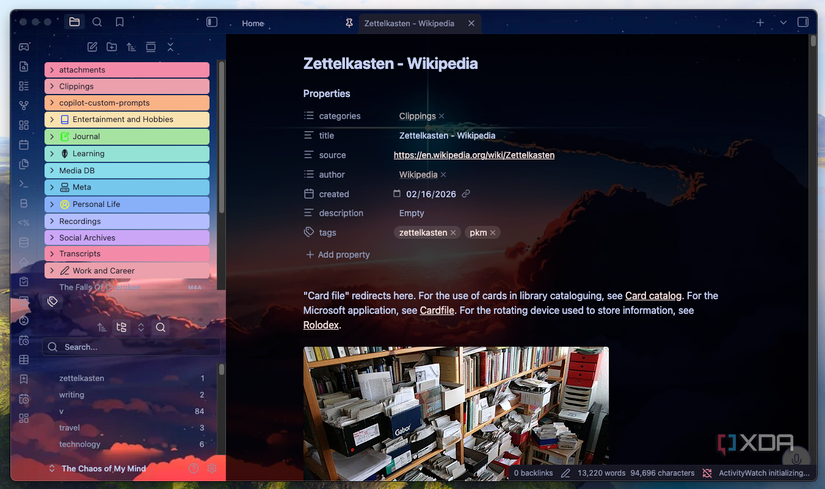Open the calendar daily note ribbon icon
This screenshot has width=825, height=489.
tap(24, 144)
